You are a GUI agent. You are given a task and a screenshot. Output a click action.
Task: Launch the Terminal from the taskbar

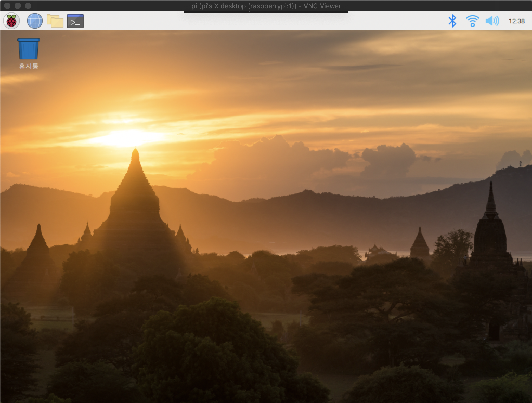pos(75,21)
